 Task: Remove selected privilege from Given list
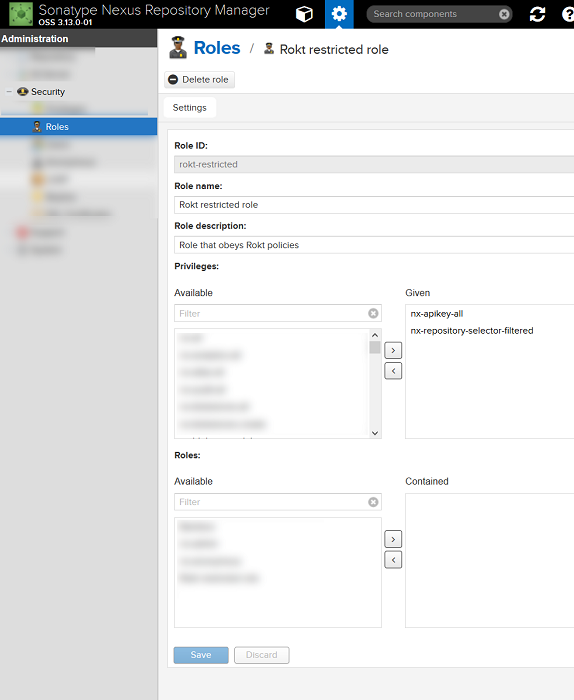pyautogui.click(x=393, y=371)
